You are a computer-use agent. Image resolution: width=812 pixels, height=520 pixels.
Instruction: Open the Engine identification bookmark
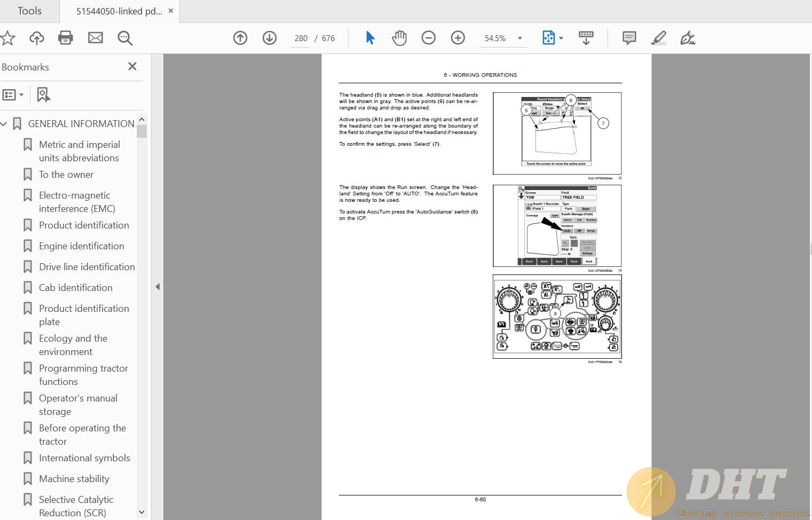pos(81,246)
